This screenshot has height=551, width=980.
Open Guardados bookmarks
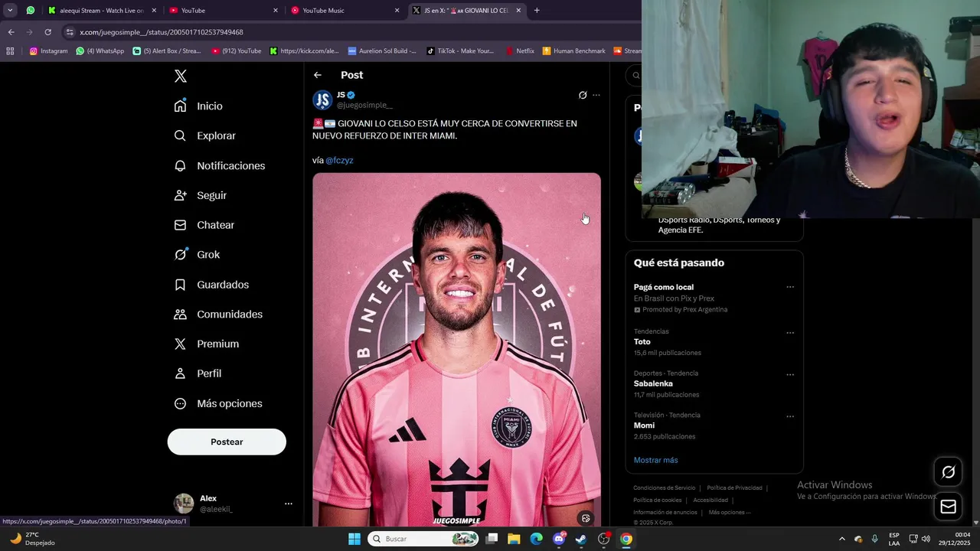[211, 285]
